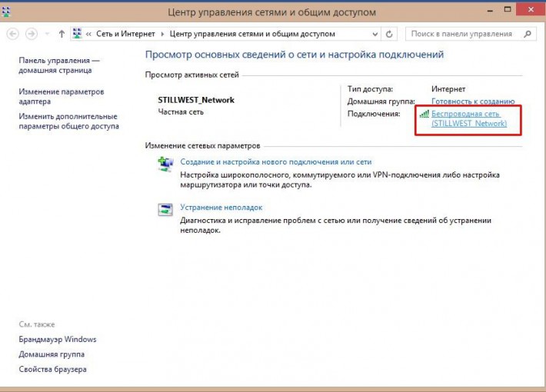
Task: Open Изменить дополнительные параметры общего доступа
Action: tap(68, 121)
